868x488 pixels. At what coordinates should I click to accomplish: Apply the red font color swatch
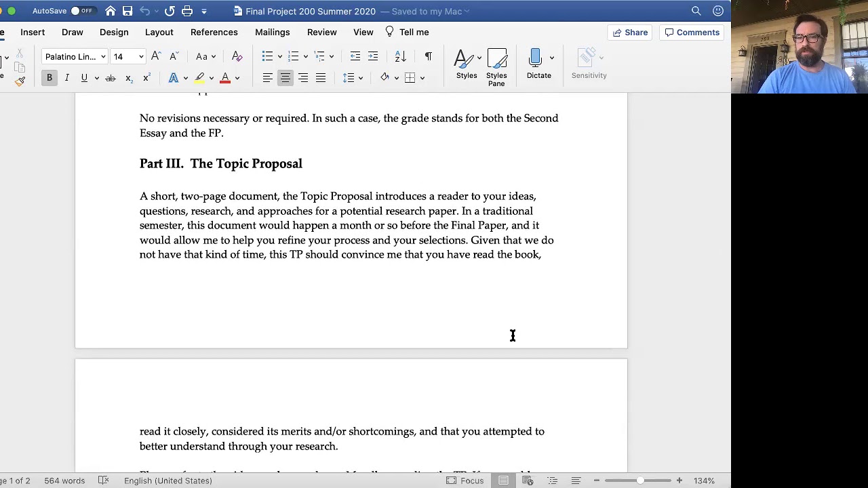225,78
